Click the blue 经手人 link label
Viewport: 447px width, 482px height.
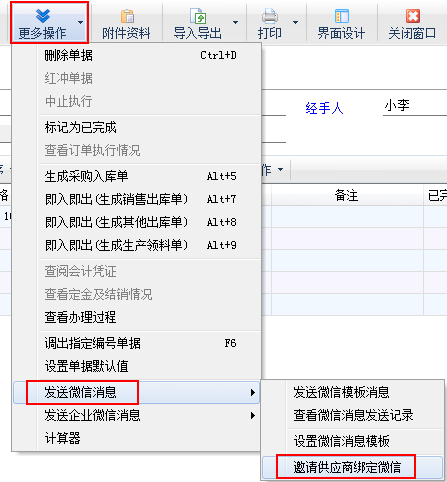click(324, 108)
